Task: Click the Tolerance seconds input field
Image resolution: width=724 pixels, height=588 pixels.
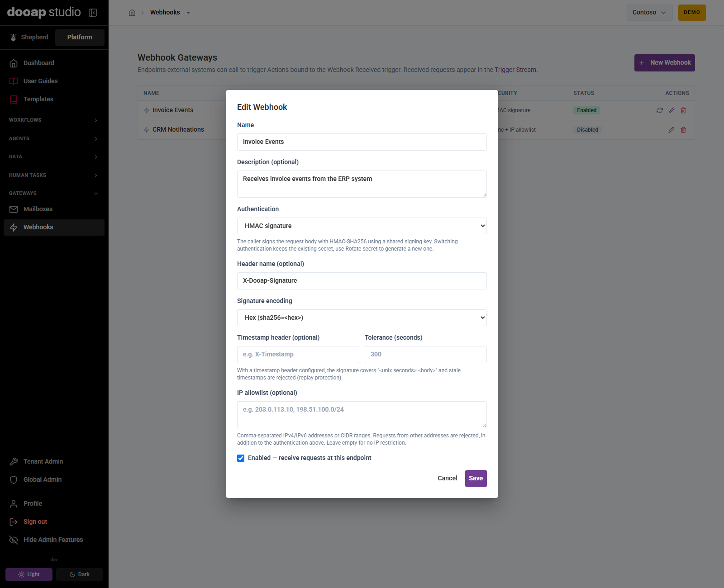Action: 426,355
